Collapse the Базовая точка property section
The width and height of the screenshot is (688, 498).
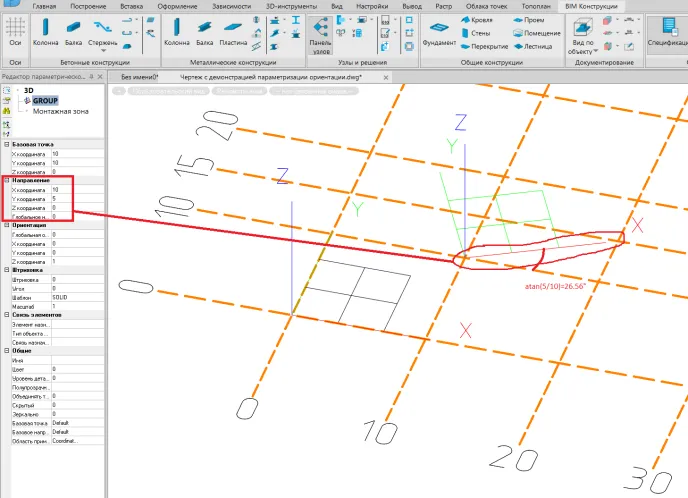tap(5, 145)
